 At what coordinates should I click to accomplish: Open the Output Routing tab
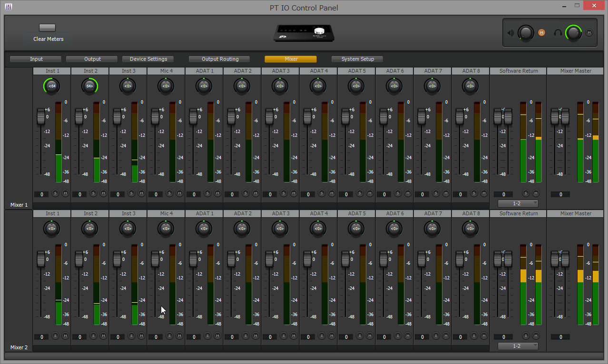(x=220, y=59)
